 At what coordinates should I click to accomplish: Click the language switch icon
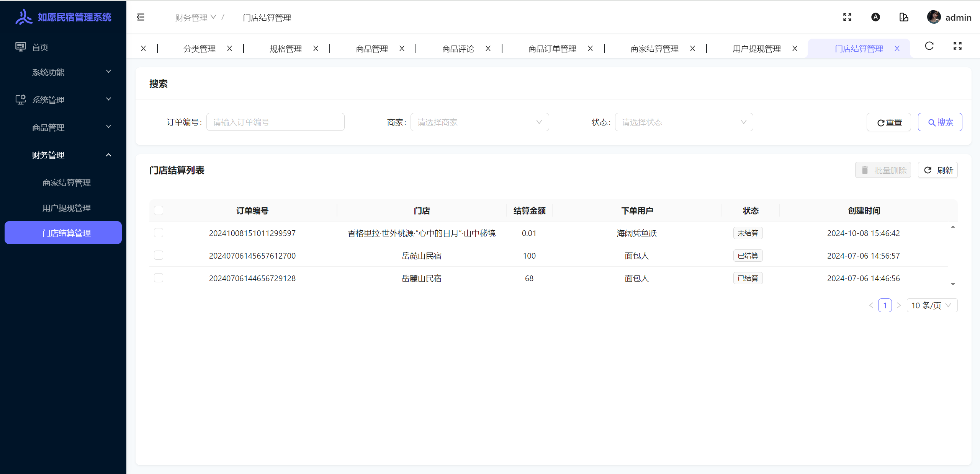click(x=875, y=17)
